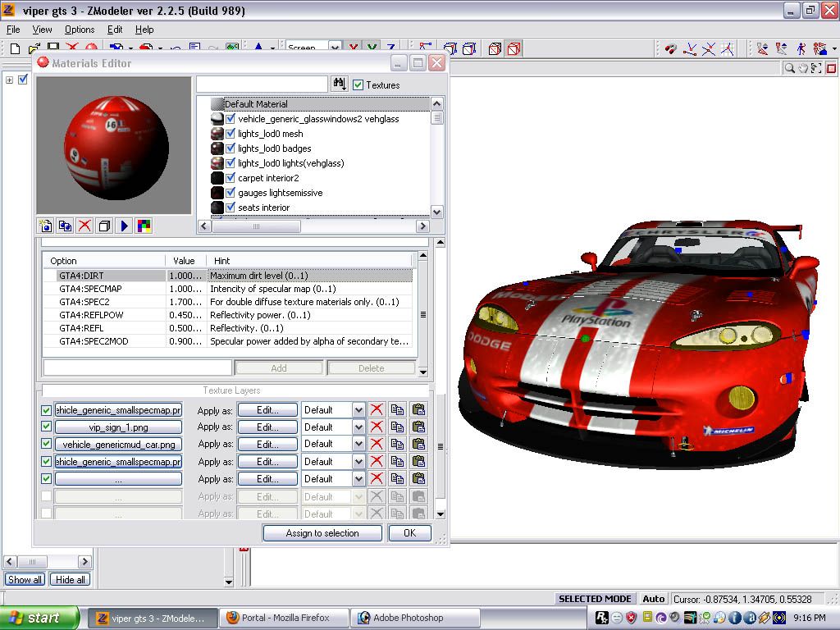Click the multicolor palette icon under the sphere preview
Viewport: 840px width, 630px height.
pos(144,226)
